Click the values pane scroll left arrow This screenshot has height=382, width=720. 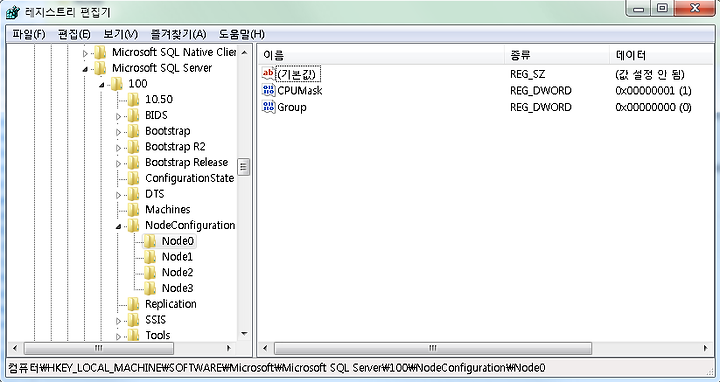265,348
